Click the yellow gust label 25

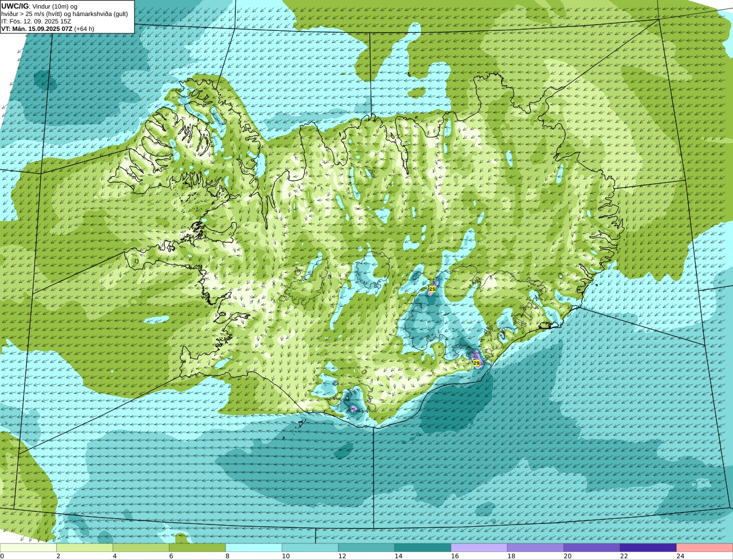[x=432, y=290]
